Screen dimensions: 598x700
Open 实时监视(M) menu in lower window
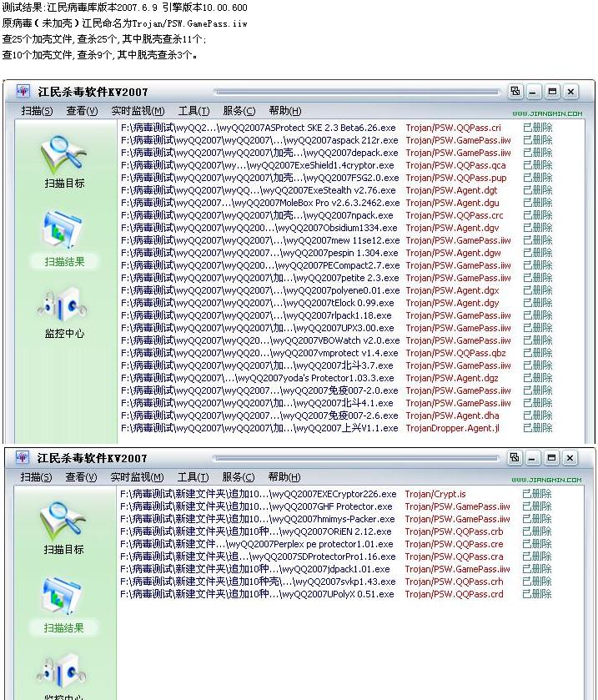coord(137,476)
